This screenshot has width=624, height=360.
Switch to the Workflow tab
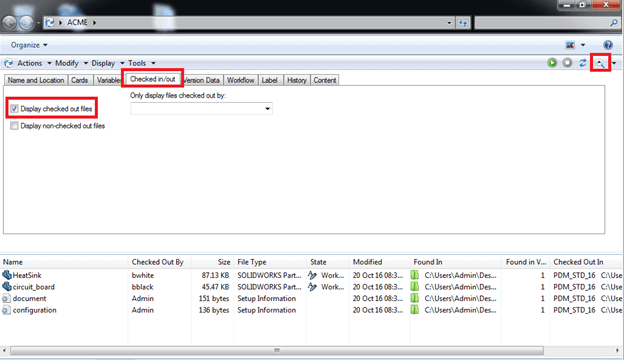[240, 80]
